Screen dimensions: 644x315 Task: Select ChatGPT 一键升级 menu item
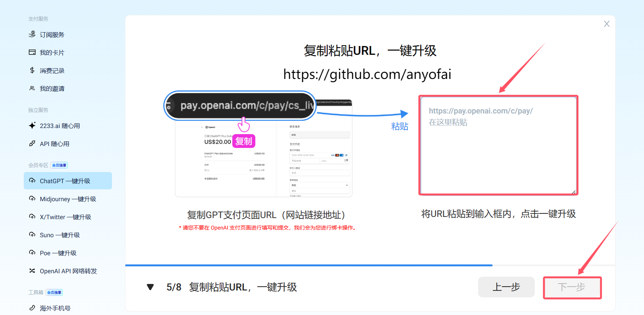coord(68,180)
